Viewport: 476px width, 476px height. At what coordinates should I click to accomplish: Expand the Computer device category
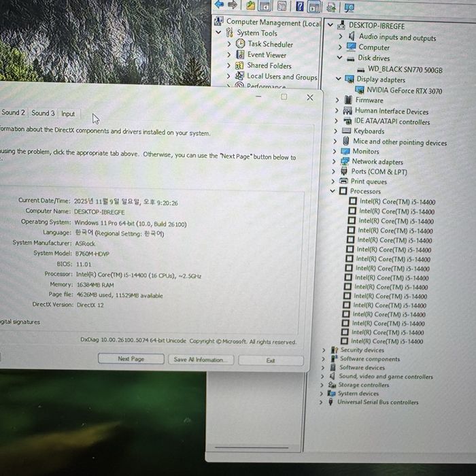pyautogui.click(x=340, y=47)
